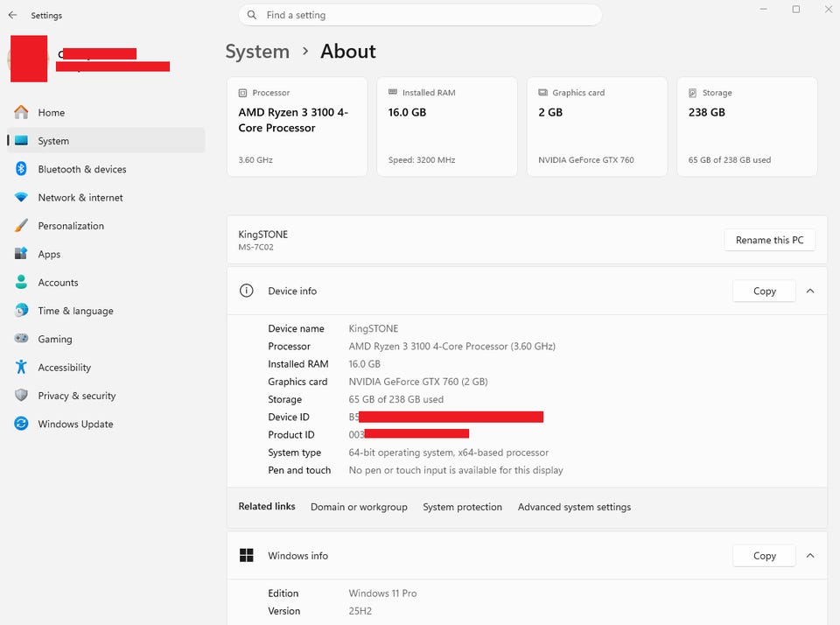The image size is (840, 625).
Task: Click the MS-7C02 model text
Action: [x=256, y=247]
